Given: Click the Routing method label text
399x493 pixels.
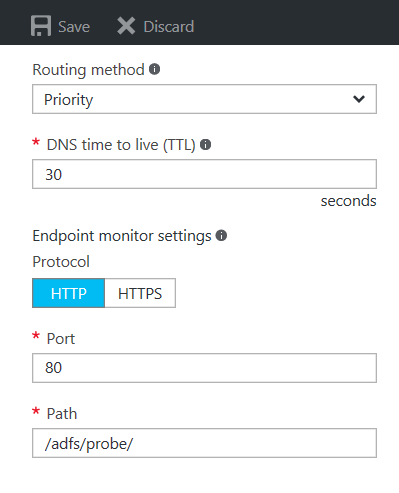Looking at the screenshot, I should pyautogui.click(x=88, y=70).
